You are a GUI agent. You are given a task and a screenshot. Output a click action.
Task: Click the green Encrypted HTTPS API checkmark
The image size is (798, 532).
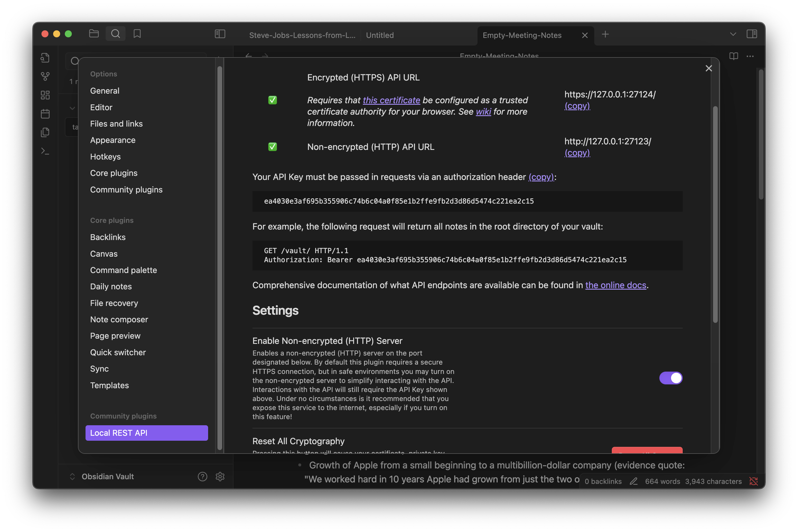[272, 100]
